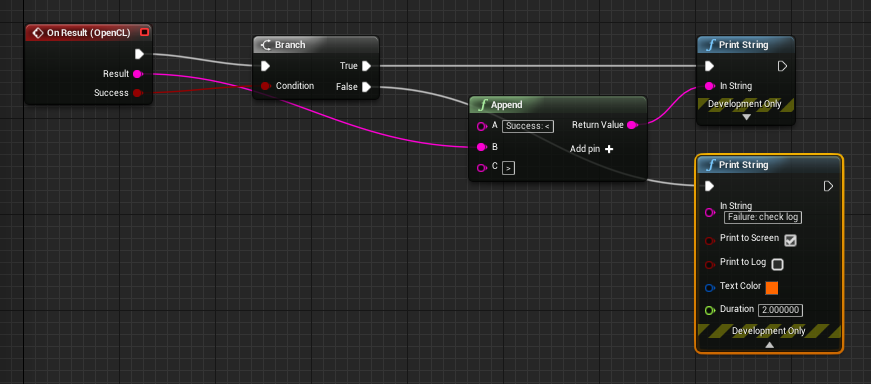The image size is (871, 384).
Task: Expand the top Print String advanced options
Action: point(746,117)
